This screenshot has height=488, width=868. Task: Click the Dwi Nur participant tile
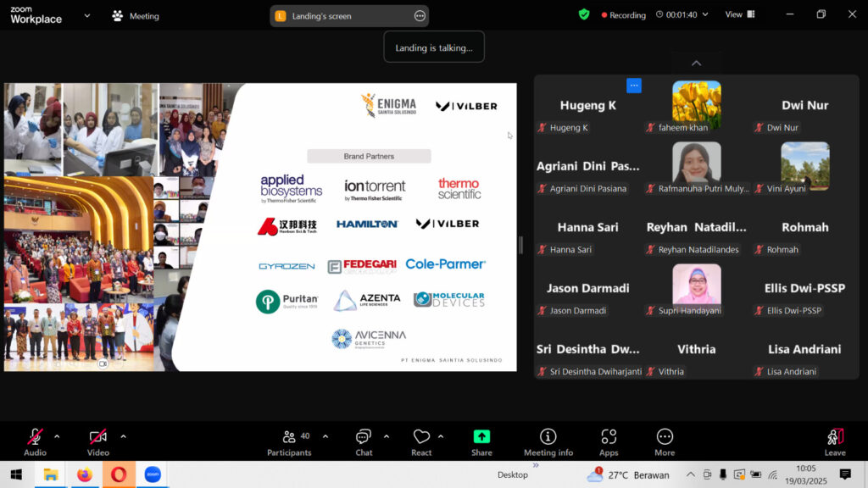tap(805, 106)
